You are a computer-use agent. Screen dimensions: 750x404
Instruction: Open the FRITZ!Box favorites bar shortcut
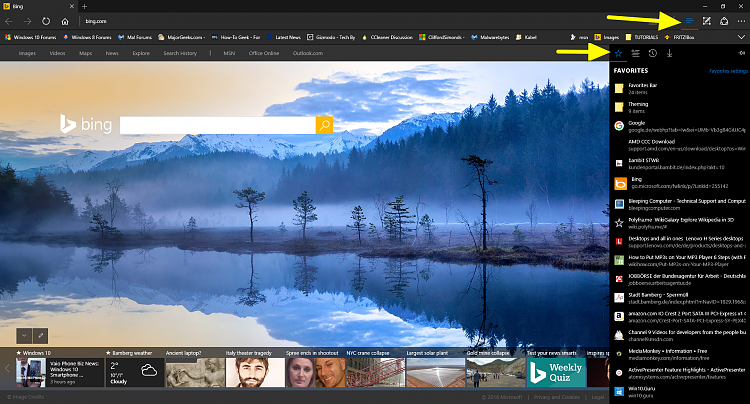679,37
